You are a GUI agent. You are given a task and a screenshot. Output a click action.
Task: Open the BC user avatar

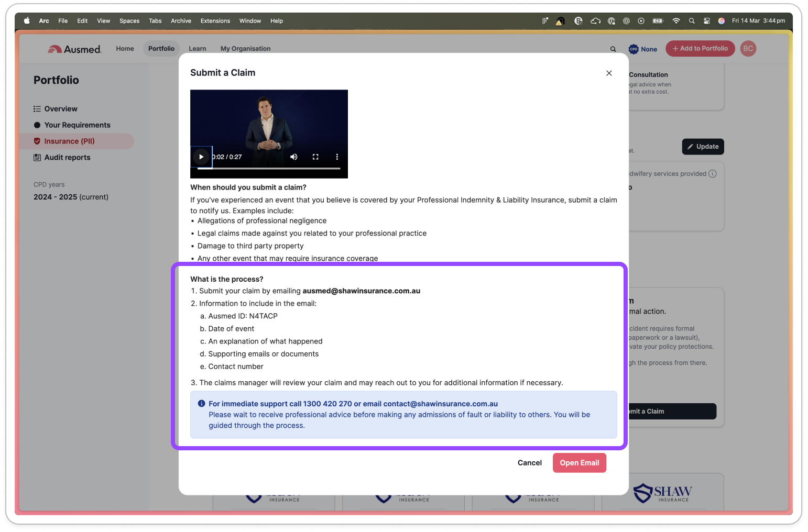click(x=748, y=49)
